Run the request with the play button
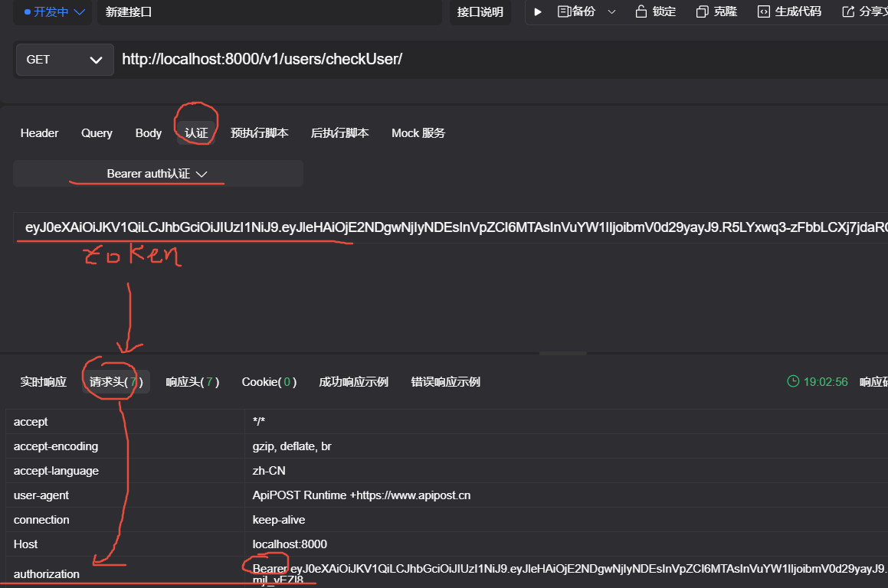The width and height of the screenshot is (888, 588). pos(537,11)
